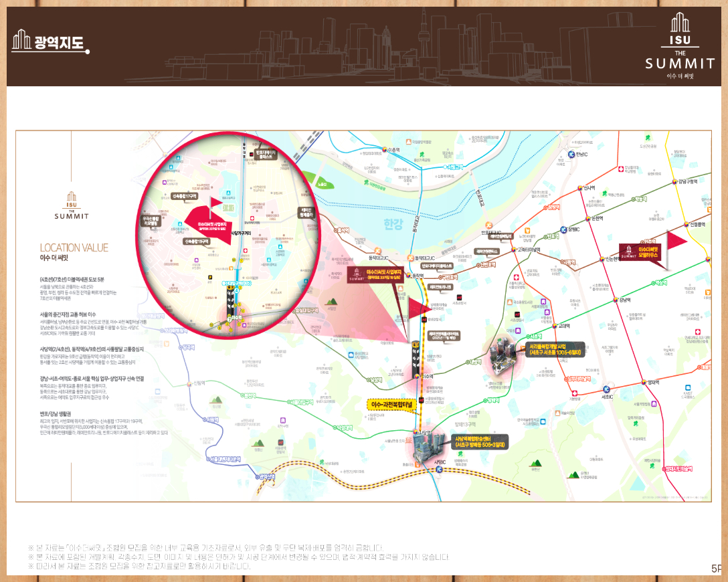Click the 논현역 station marker

pyautogui.click(x=587, y=218)
